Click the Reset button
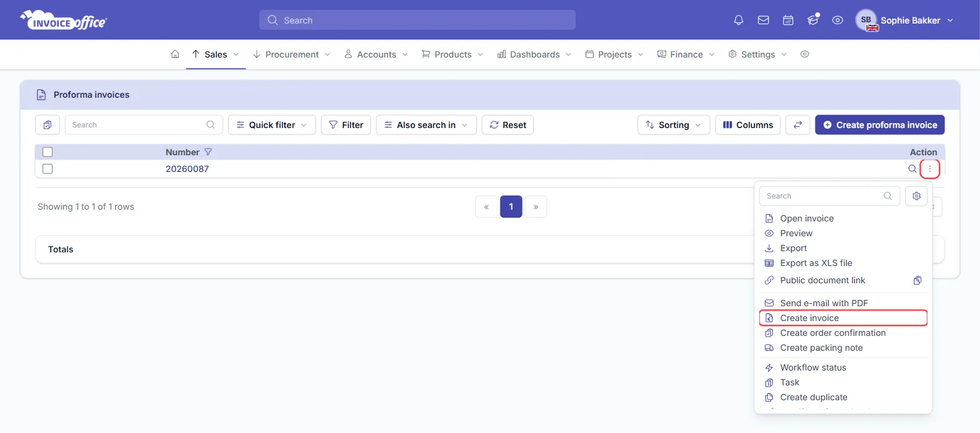Viewport: 980px width, 433px height. pos(508,125)
